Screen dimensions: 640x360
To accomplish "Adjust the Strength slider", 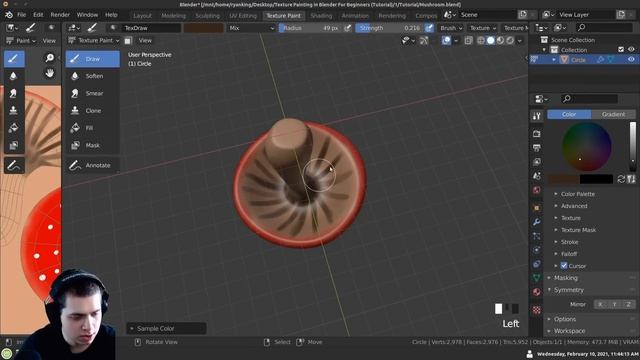I will (389, 28).
